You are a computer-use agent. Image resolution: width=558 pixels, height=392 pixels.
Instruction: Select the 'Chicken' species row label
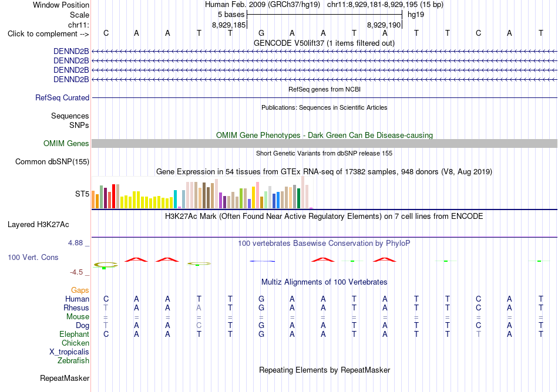pyautogui.click(x=75, y=343)
